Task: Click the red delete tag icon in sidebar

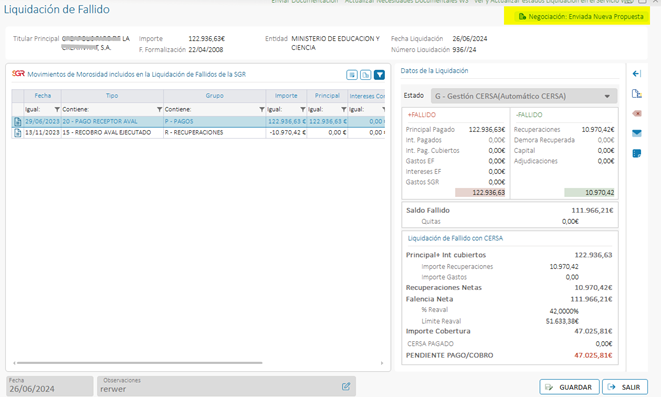Action: tap(637, 113)
